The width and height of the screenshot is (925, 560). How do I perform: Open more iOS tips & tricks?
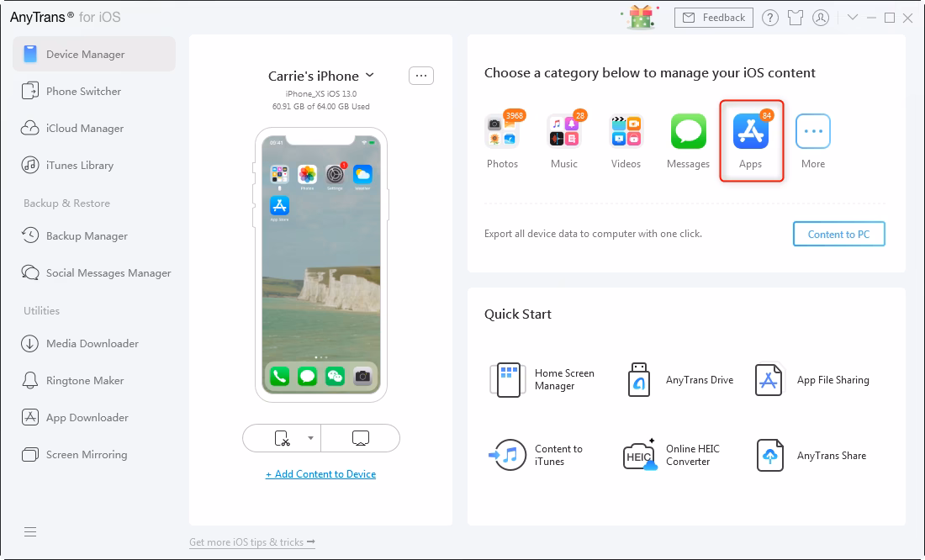click(251, 542)
